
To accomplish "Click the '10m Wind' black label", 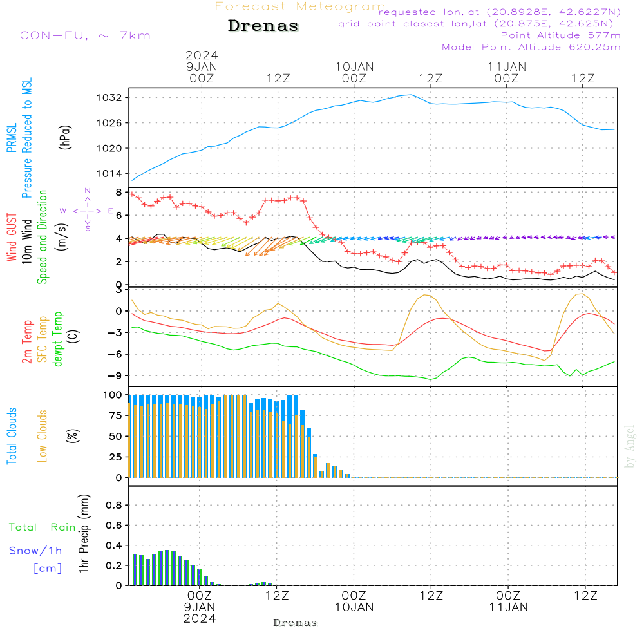I will [x=26, y=241].
